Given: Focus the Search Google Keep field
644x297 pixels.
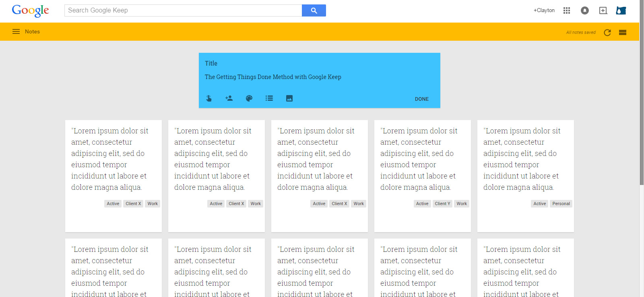Looking at the screenshot, I should click(183, 10).
